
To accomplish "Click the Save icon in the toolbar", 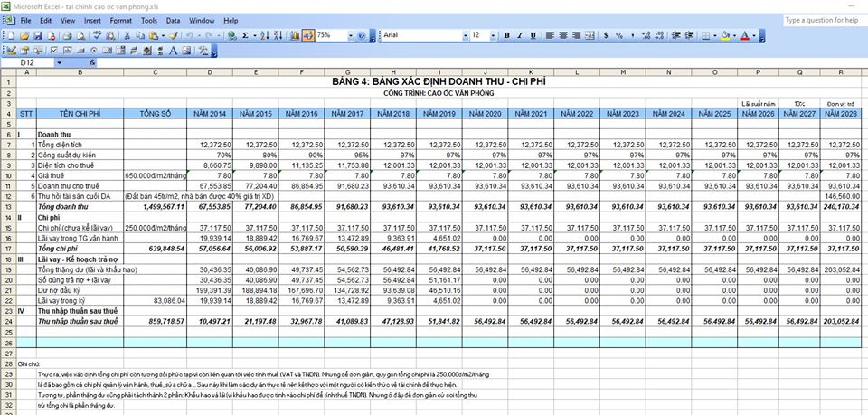I will [x=36, y=35].
